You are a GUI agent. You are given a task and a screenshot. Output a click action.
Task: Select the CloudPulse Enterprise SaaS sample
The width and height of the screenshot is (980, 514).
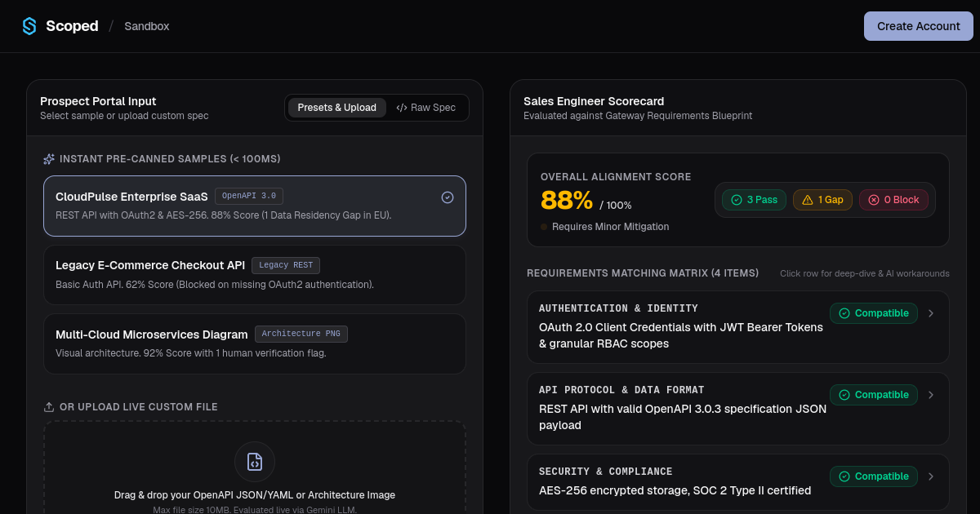tap(255, 206)
